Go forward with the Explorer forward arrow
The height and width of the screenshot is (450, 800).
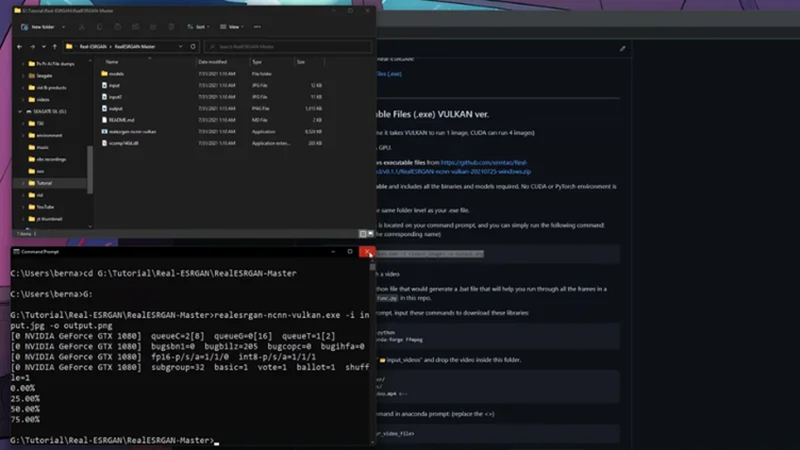click(32, 46)
